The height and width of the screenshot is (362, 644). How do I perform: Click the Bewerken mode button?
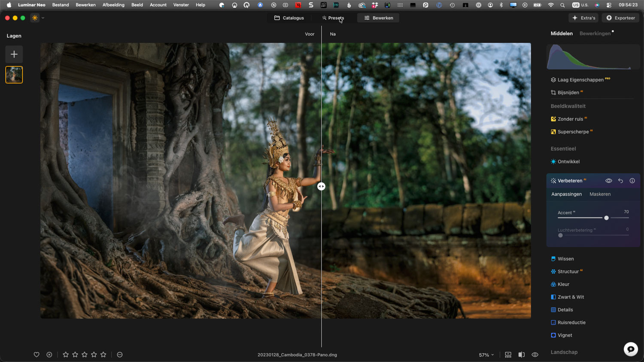379,18
